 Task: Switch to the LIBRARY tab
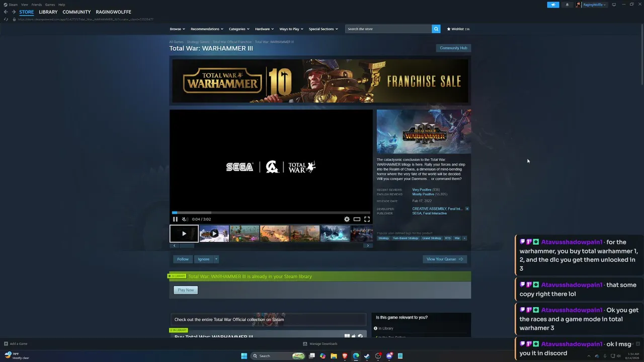pyautogui.click(x=48, y=12)
